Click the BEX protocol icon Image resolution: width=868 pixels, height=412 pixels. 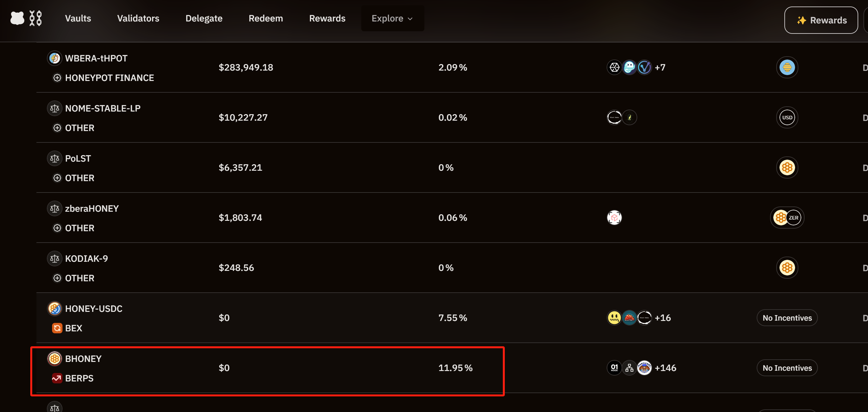click(x=57, y=328)
